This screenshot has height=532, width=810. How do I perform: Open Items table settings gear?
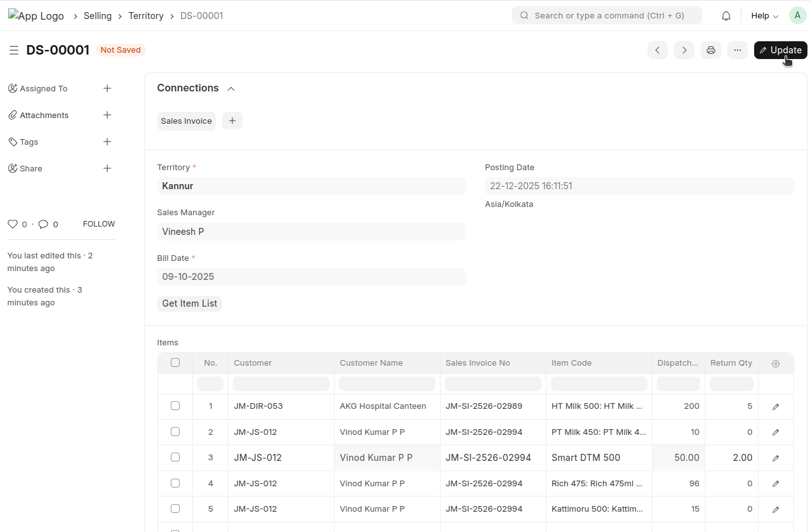point(776,364)
